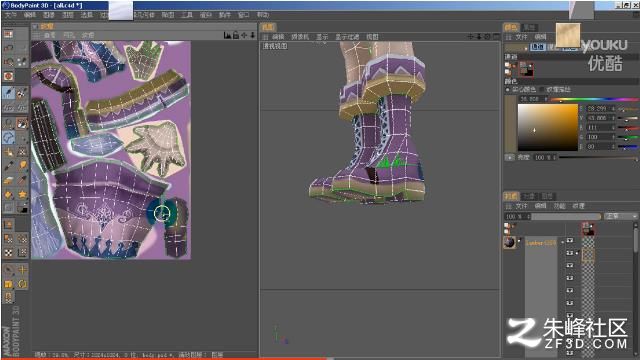Click the yellow star shape tool icon

pos(22,194)
